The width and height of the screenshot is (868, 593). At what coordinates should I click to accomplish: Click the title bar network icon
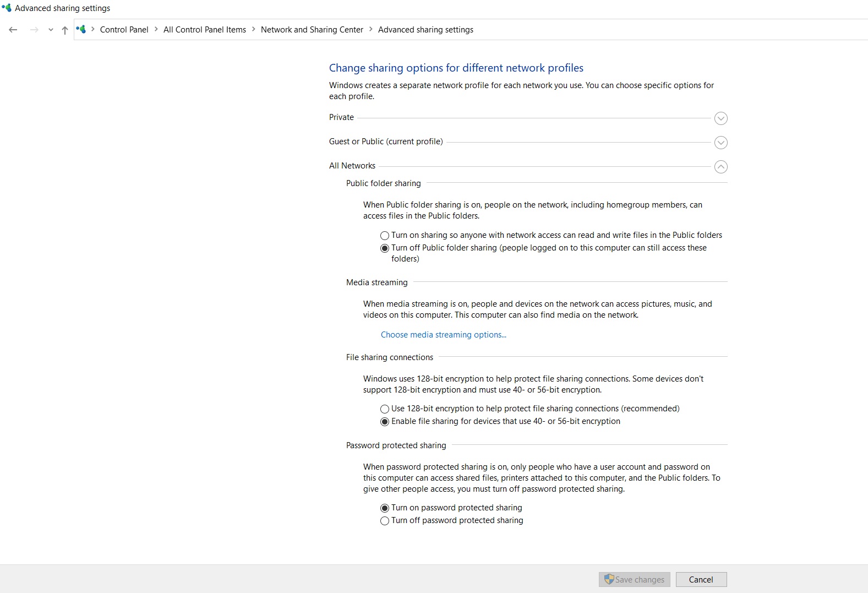tap(7, 8)
